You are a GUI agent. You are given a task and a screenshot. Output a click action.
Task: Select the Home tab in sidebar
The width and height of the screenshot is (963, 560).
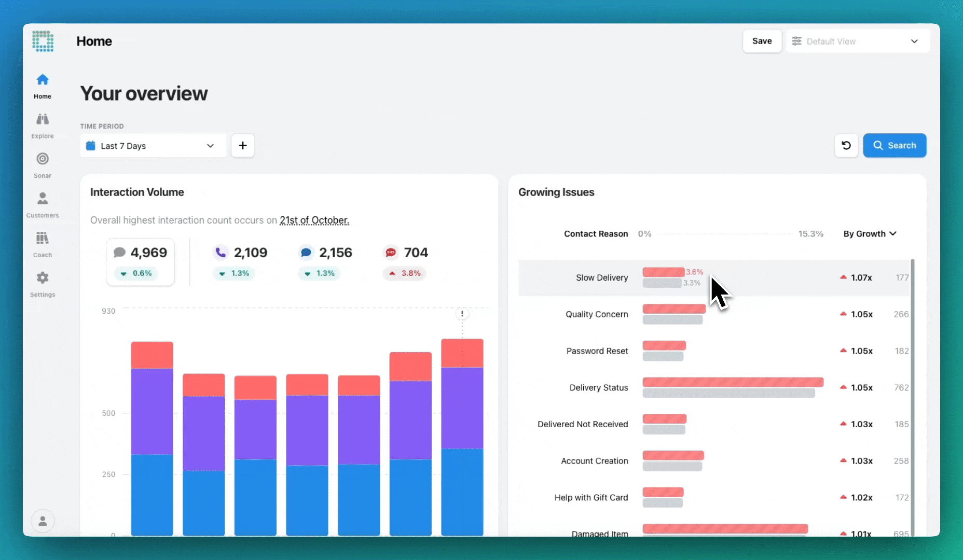(x=43, y=86)
